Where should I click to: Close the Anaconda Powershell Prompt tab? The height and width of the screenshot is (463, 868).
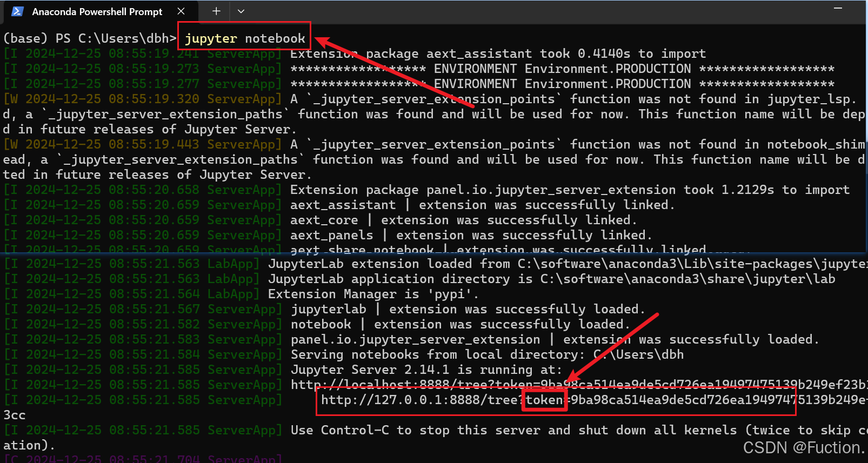click(x=181, y=11)
